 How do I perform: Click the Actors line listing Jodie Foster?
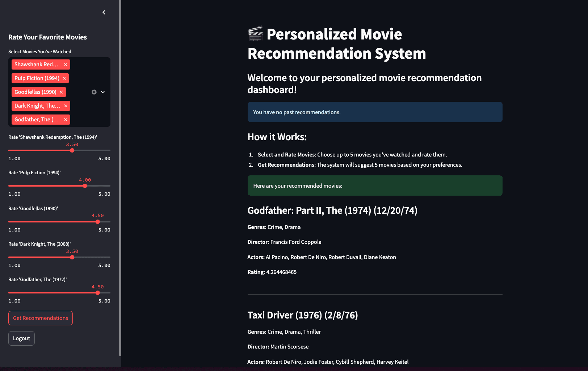(328, 362)
